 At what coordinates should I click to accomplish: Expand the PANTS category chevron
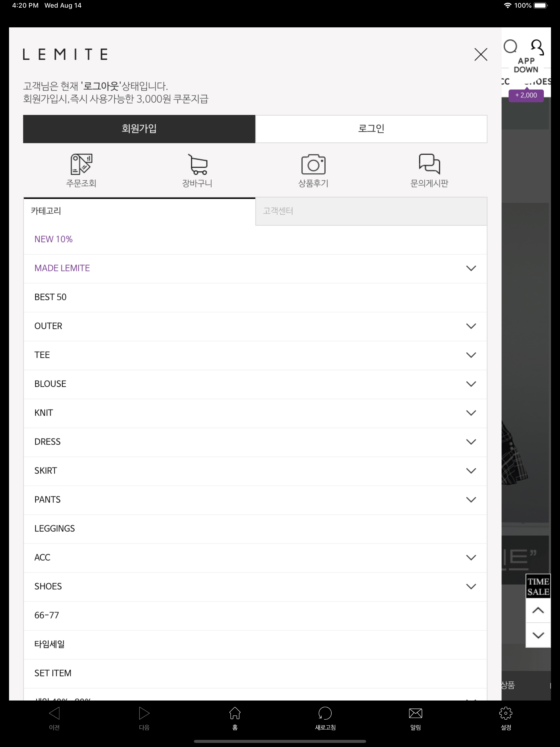(471, 500)
